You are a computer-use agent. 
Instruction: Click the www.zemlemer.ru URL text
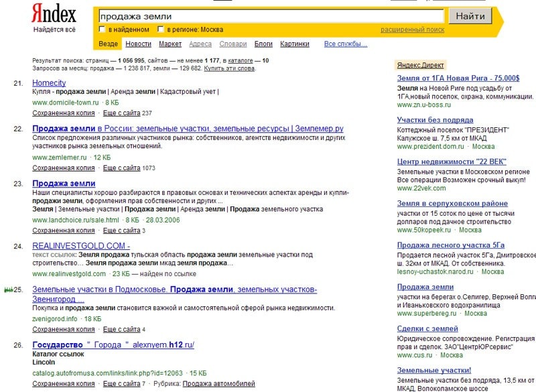[x=60, y=157]
